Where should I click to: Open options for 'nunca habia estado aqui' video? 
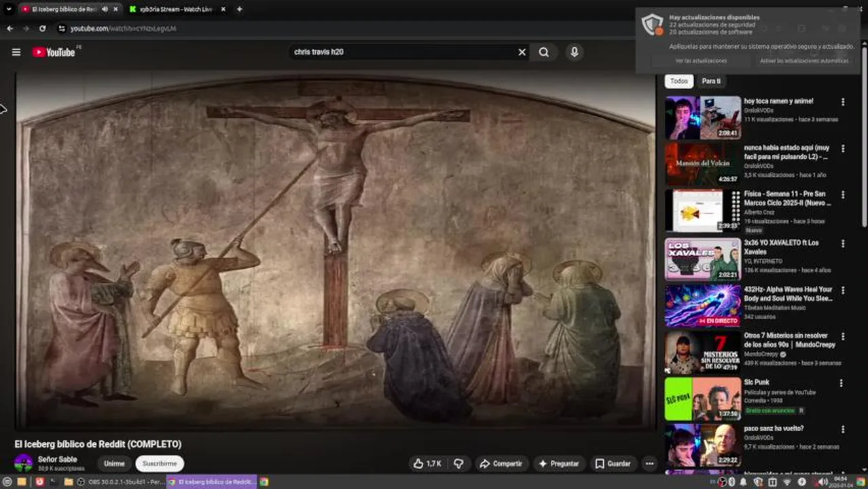[843, 148]
